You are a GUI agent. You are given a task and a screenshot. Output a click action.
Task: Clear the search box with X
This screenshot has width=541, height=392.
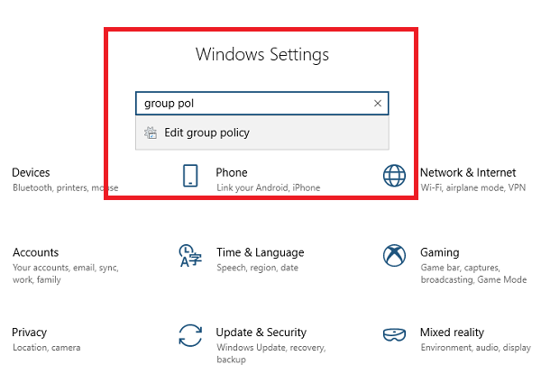click(378, 104)
